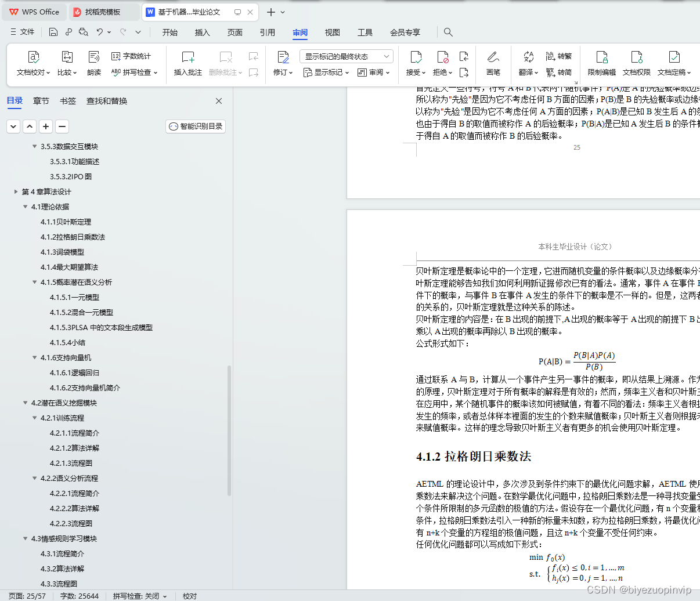
Task: Switch to 工具 ribbon tab
Action: (365, 32)
